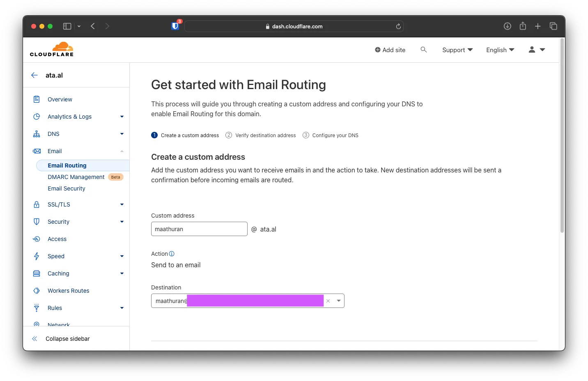Click the dash.cloudflare.com address bar

tap(294, 26)
